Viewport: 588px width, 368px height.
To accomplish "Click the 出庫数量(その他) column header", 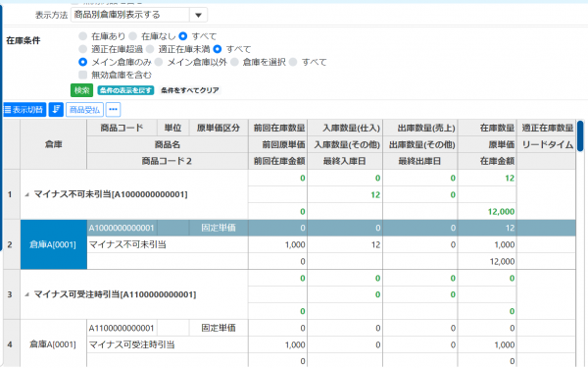I will (420, 144).
